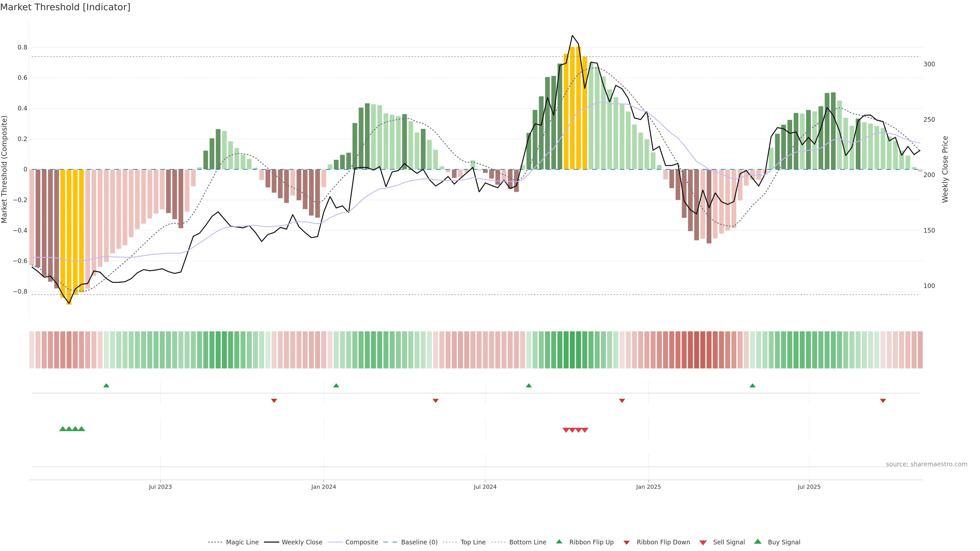Click the Buy Signal triangle icon in the legend

[758, 542]
